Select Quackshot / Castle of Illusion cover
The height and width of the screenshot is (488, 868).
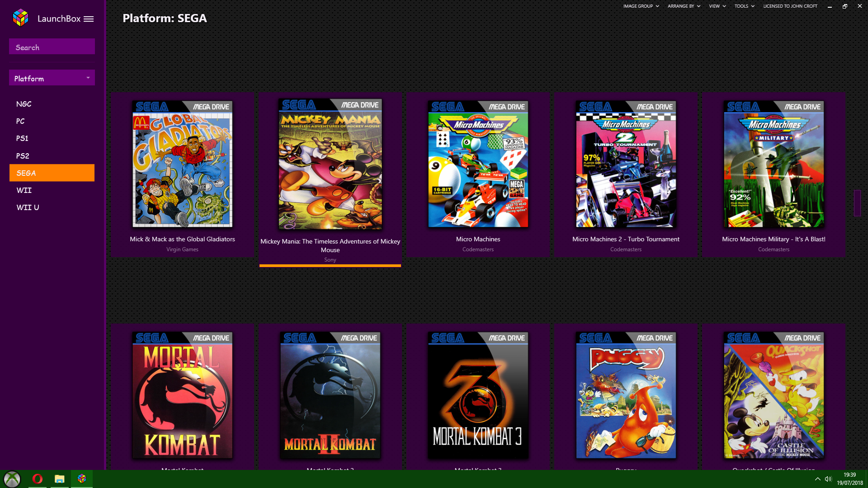pos(774,395)
